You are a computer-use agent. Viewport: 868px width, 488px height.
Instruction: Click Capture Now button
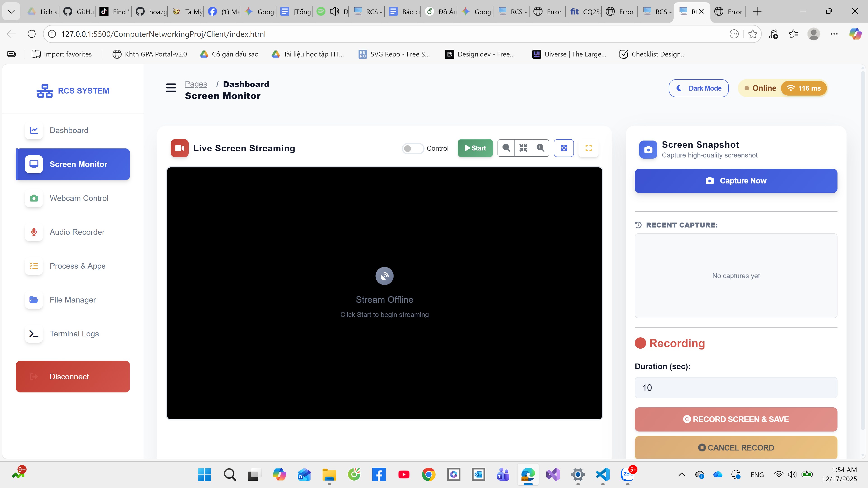pyautogui.click(x=736, y=181)
